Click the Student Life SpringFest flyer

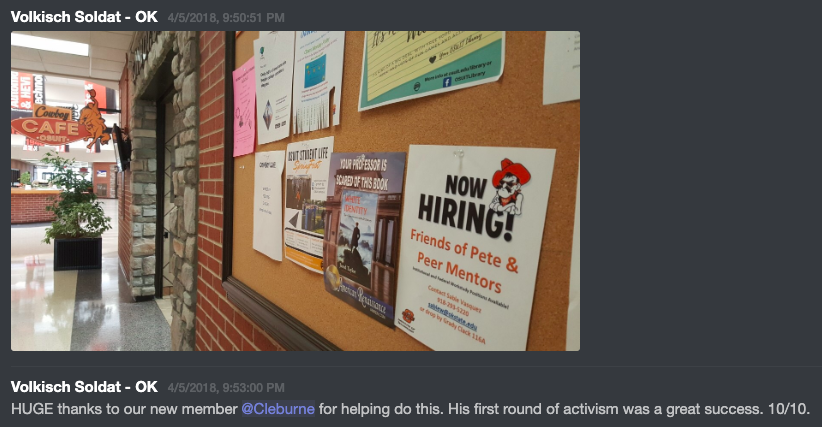(x=308, y=203)
